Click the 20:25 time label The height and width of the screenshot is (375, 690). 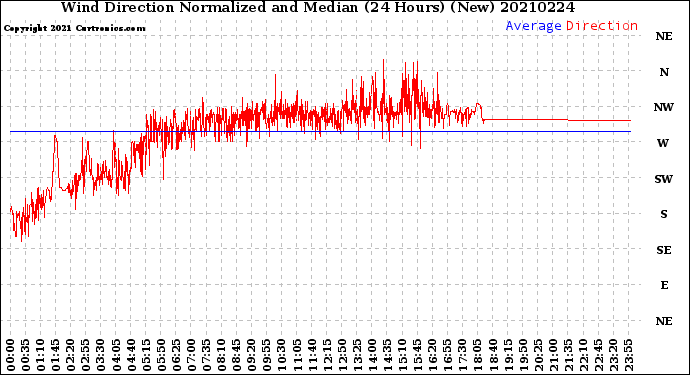(x=538, y=355)
